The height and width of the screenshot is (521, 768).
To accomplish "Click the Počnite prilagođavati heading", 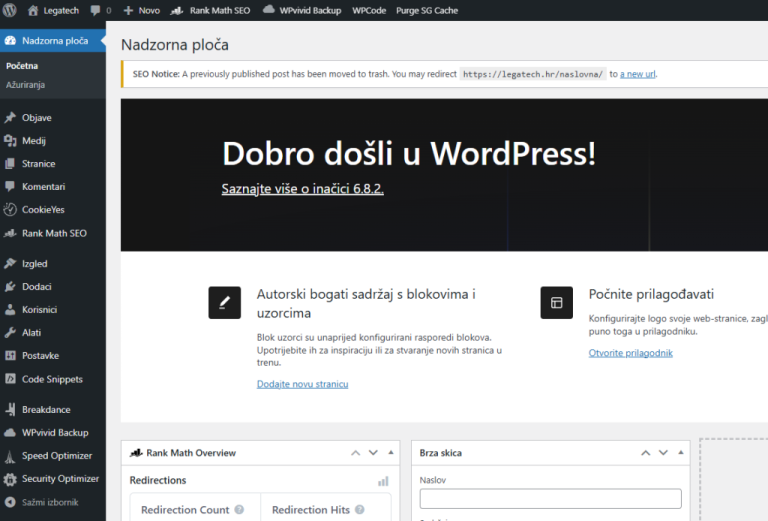I will click(x=651, y=294).
